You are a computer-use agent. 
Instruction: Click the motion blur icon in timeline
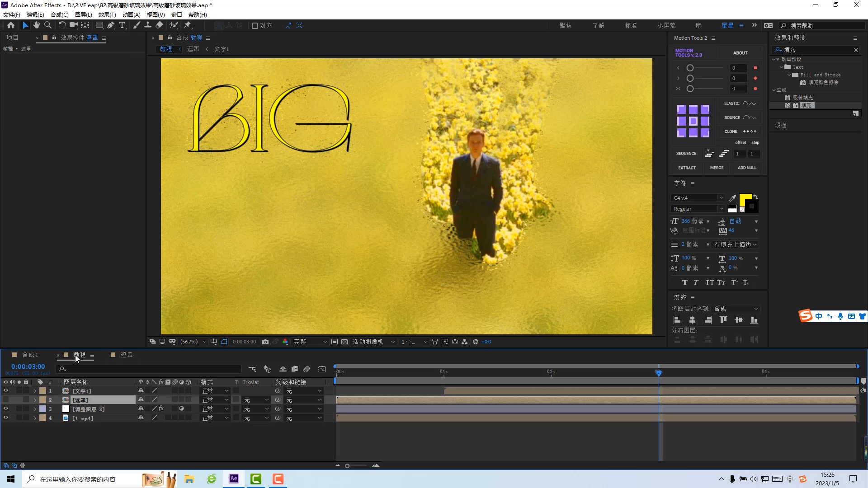click(307, 370)
